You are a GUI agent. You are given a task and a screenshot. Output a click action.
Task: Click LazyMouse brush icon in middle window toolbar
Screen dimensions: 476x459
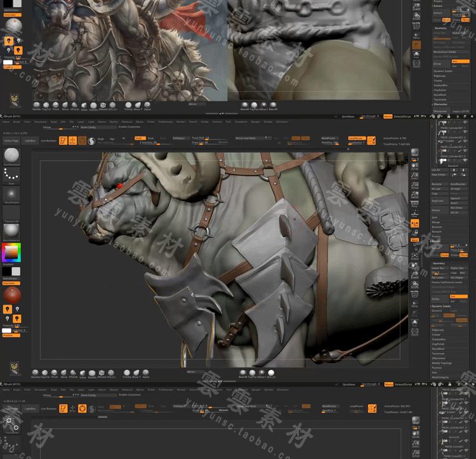click(371, 140)
